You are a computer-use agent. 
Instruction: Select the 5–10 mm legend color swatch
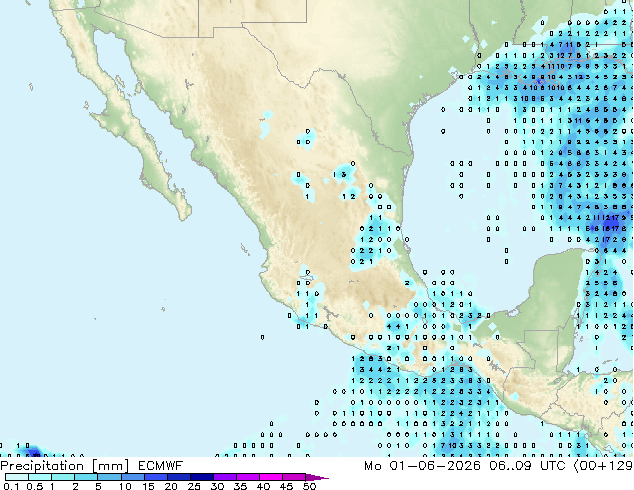click(x=110, y=477)
